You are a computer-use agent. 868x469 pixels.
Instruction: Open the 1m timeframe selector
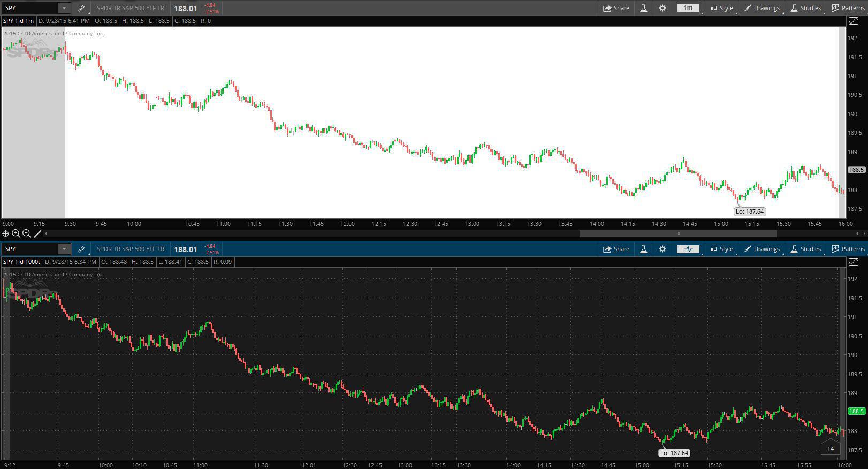tap(688, 8)
